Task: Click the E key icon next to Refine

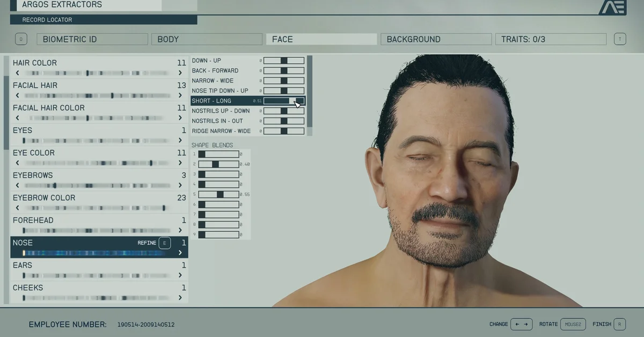Action: tap(164, 243)
